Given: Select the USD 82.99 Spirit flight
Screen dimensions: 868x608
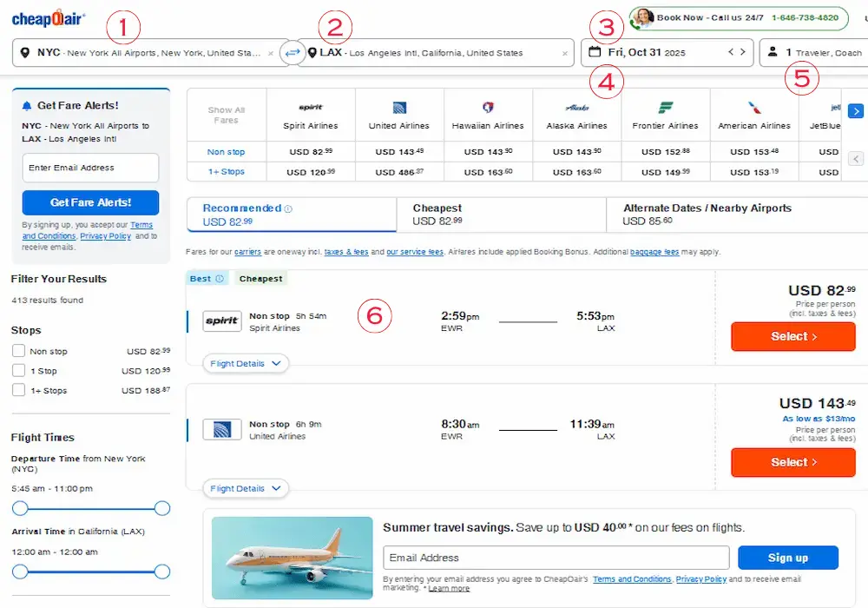Looking at the screenshot, I should pyautogui.click(x=793, y=337).
